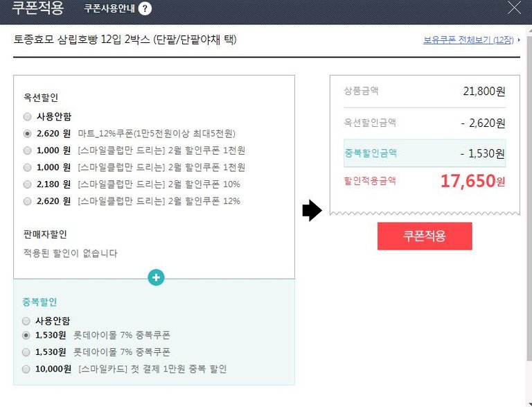The width and height of the screenshot is (532, 407).
Task: Click the teal plus circle icon
Action: point(157,277)
